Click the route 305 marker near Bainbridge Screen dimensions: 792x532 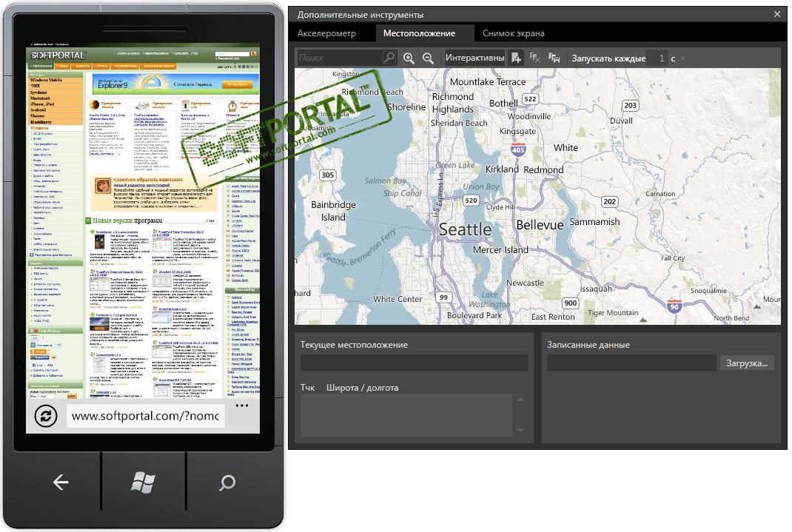click(328, 175)
